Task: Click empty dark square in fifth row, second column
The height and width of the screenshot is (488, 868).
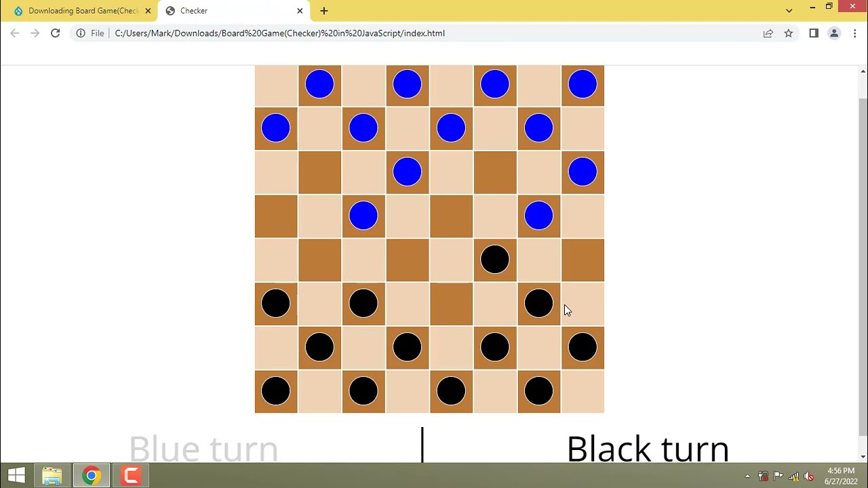Action: click(319, 260)
